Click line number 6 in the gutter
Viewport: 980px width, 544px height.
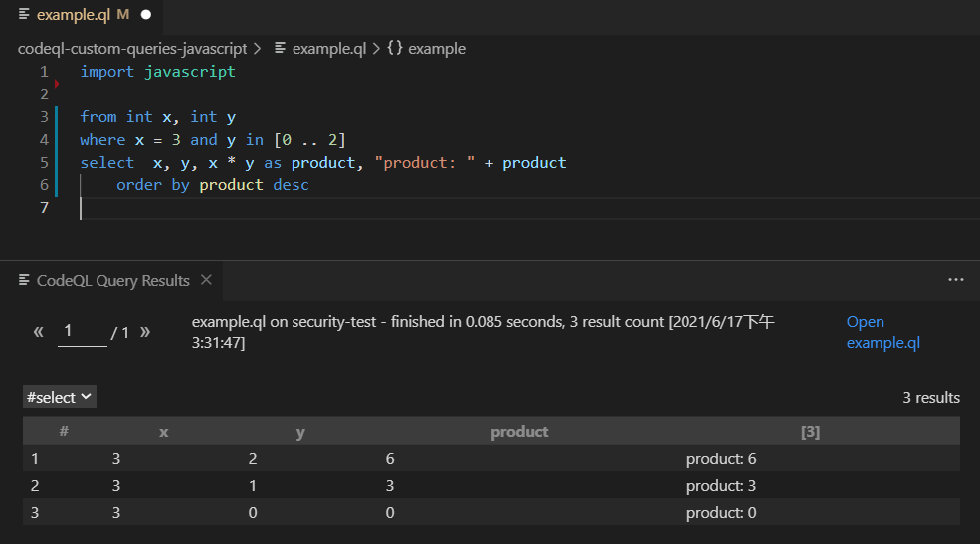[44, 185]
